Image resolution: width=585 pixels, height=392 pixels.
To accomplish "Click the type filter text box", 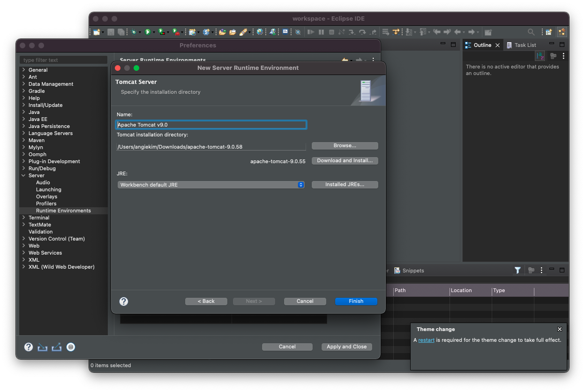I will [63, 60].
